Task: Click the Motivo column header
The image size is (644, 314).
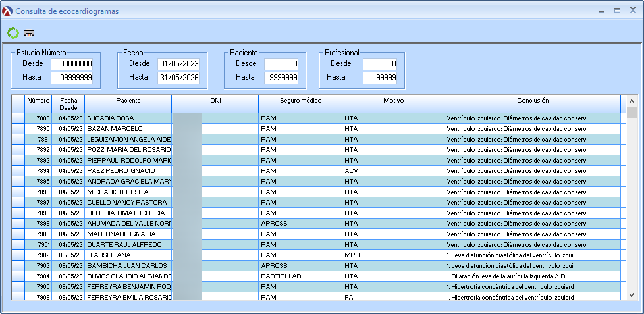Action: [393, 104]
